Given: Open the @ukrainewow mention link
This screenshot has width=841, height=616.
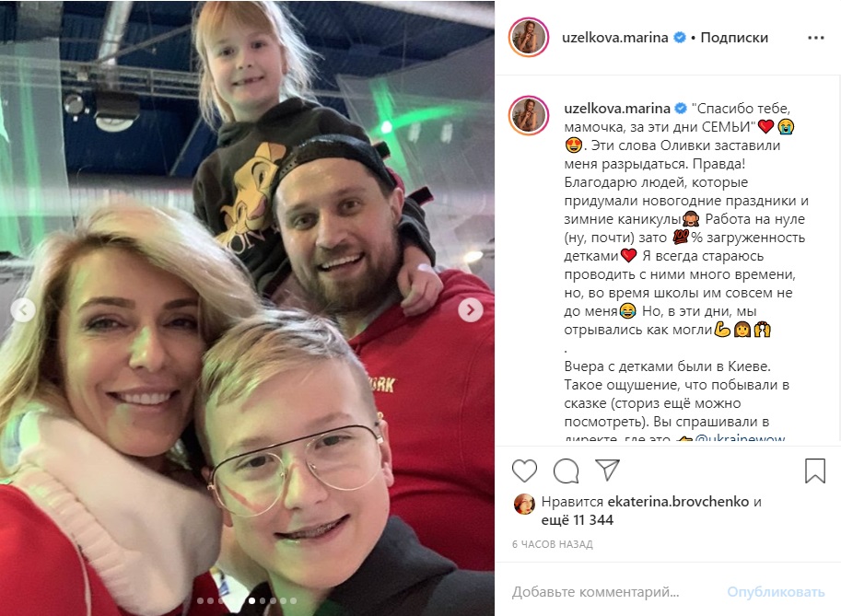Looking at the screenshot, I should (x=740, y=439).
